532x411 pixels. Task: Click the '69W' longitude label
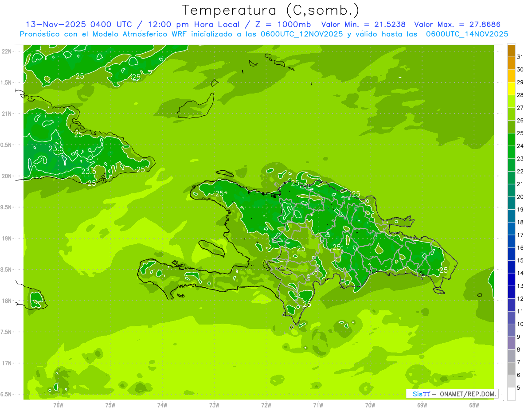coord(422,405)
